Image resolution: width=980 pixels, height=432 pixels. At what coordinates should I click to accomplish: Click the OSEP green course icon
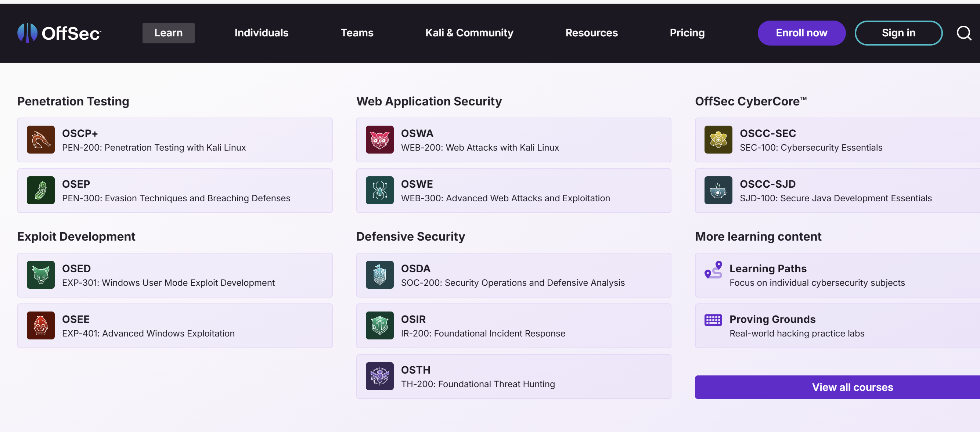tap(41, 190)
